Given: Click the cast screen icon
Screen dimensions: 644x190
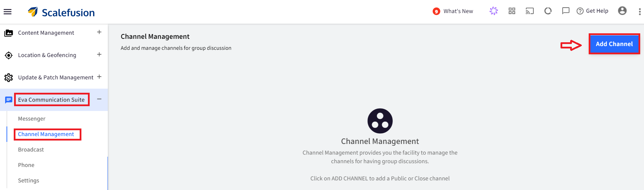Looking at the screenshot, I should click(530, 11).
